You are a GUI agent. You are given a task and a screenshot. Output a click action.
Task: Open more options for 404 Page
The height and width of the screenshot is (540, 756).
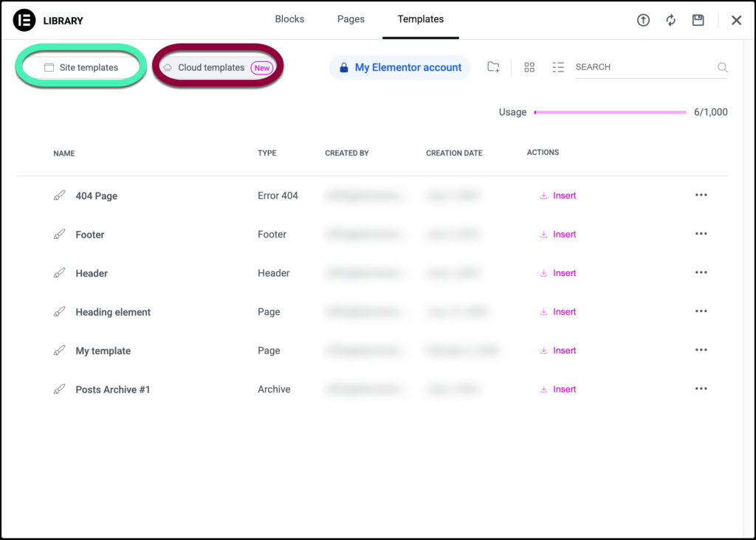point(701,195)
